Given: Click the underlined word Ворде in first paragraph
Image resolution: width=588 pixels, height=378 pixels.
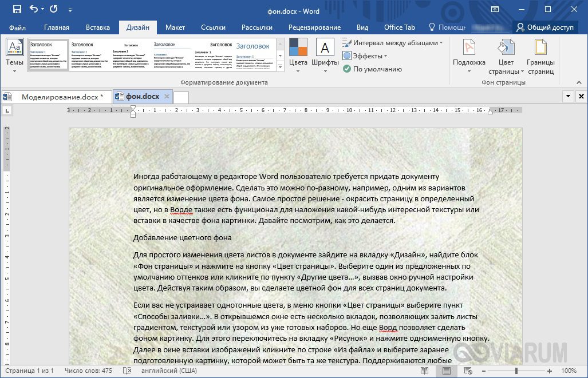Looking at the screenshot, I should click(181, 209).
